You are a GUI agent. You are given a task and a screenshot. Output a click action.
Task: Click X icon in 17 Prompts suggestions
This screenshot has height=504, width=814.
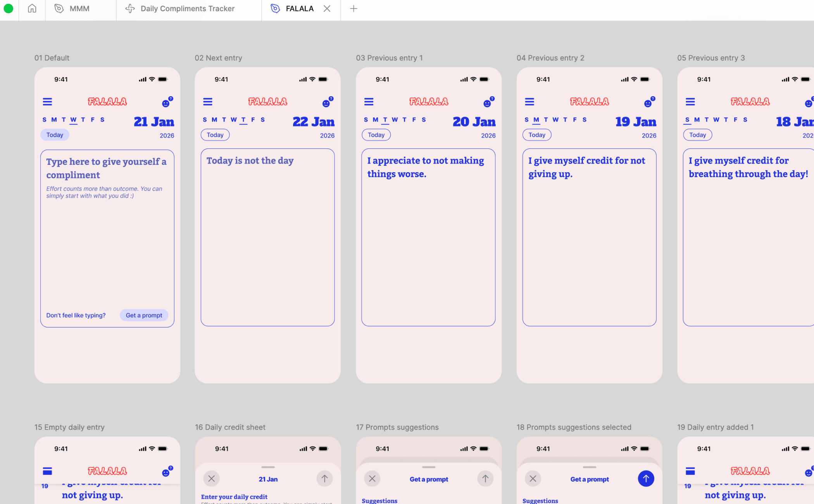(372, 479)
